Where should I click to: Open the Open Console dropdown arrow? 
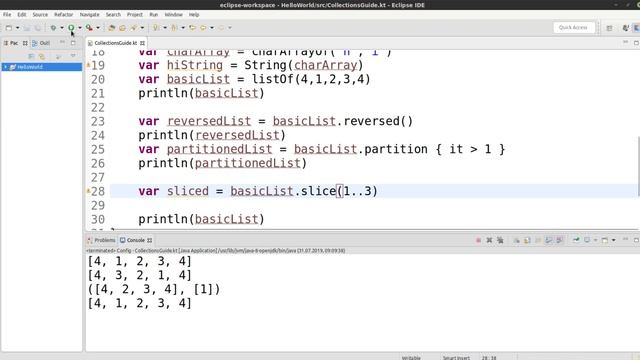coord(613,240)
